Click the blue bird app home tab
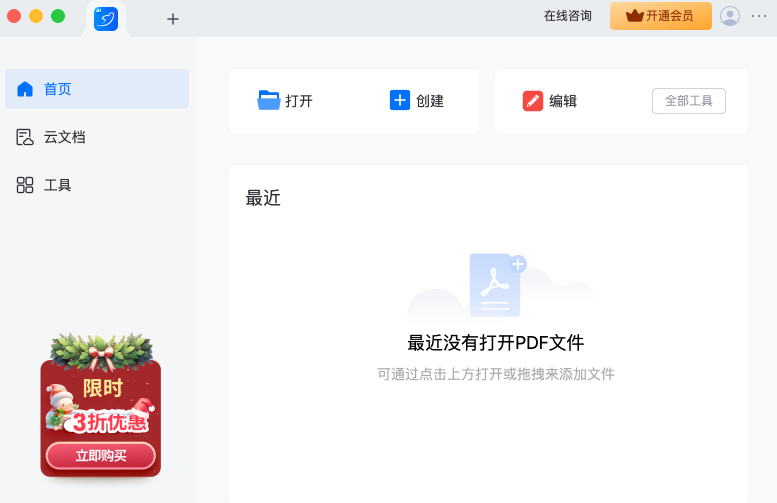777x503 pixels. click(106, 18)
